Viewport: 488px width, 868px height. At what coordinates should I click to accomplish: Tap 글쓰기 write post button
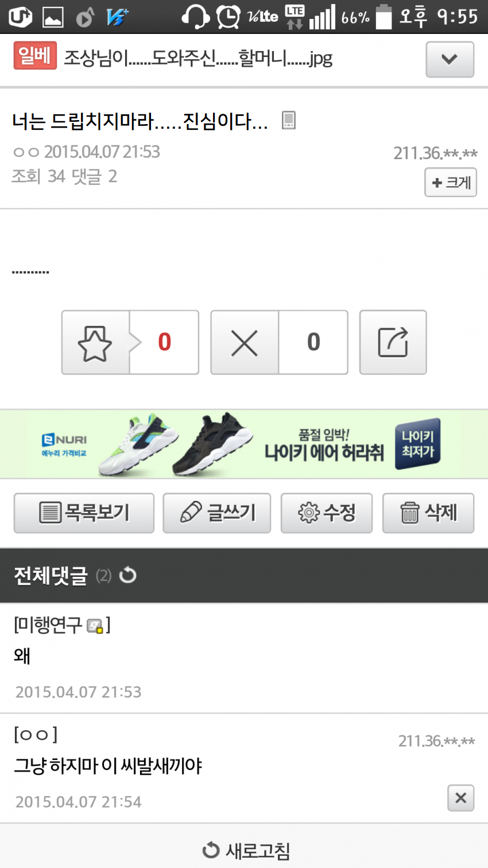tap(217, 513)
